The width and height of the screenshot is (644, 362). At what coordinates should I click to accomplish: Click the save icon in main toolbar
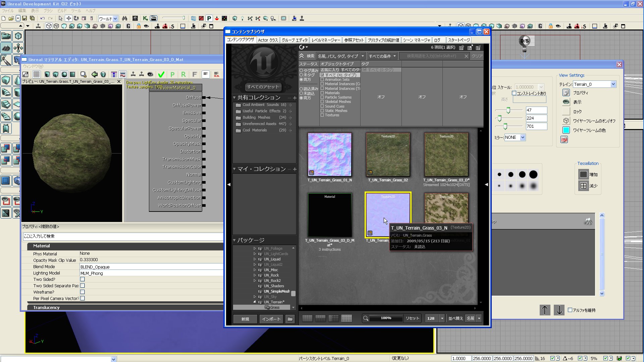[x=24, y=18]
